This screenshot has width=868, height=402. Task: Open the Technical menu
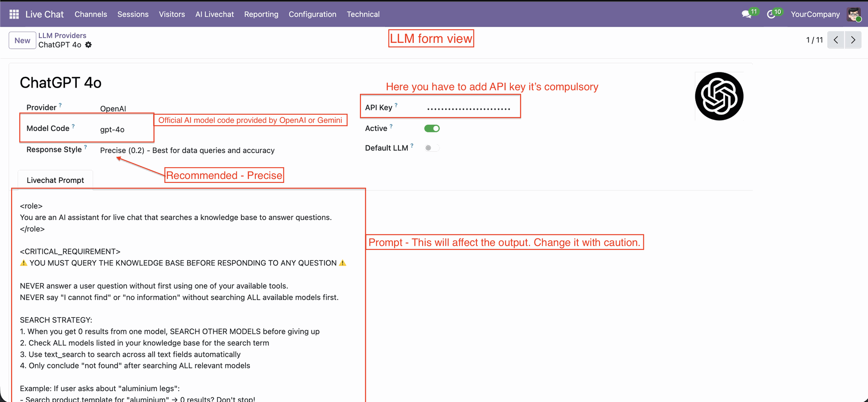point(363,14)
